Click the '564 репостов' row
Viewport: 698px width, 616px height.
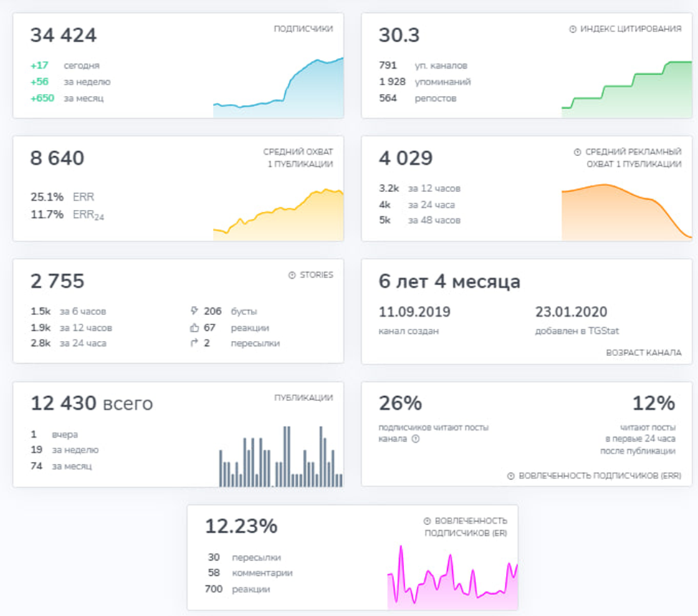pyautogui.click(x=418, y=98)
